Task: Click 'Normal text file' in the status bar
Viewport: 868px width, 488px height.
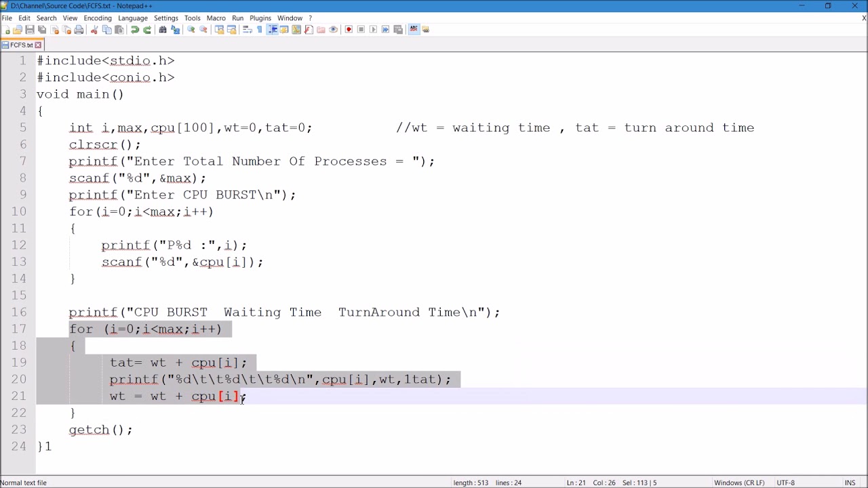Action: point(24,483)
